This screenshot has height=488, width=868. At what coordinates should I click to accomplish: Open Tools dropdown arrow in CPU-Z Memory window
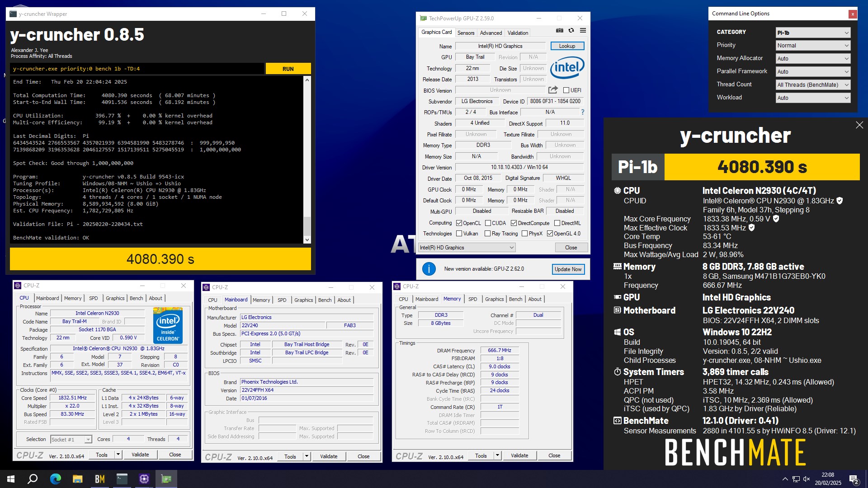(497, 455)
